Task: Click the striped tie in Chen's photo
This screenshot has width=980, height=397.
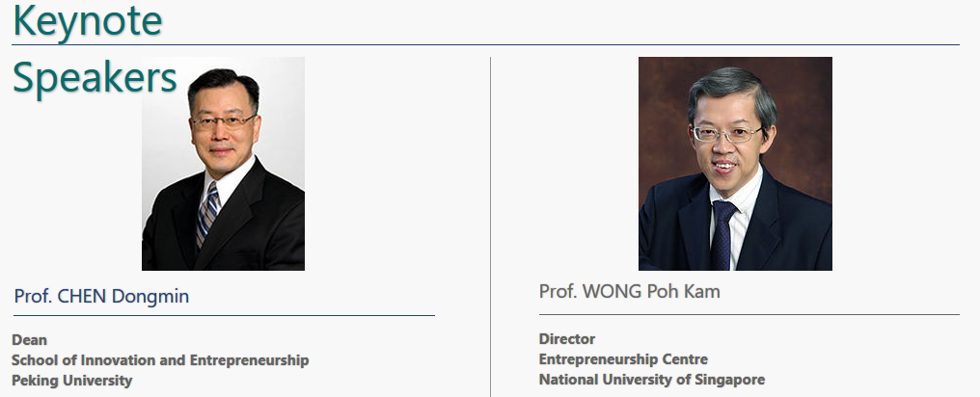Action: tap(207, 215)
